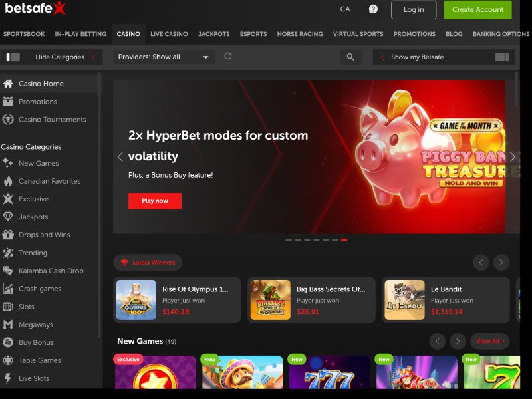Click the Log in button

coord(414,9)
